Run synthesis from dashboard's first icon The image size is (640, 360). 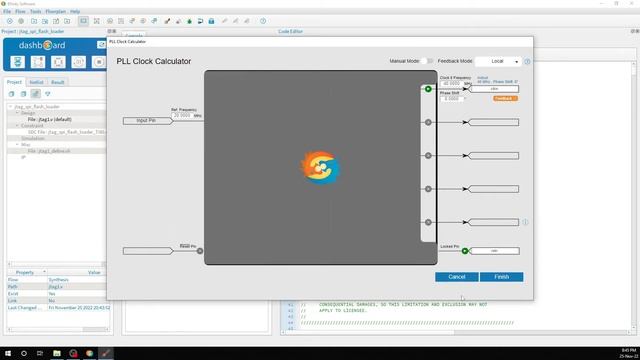pos(18,62)
